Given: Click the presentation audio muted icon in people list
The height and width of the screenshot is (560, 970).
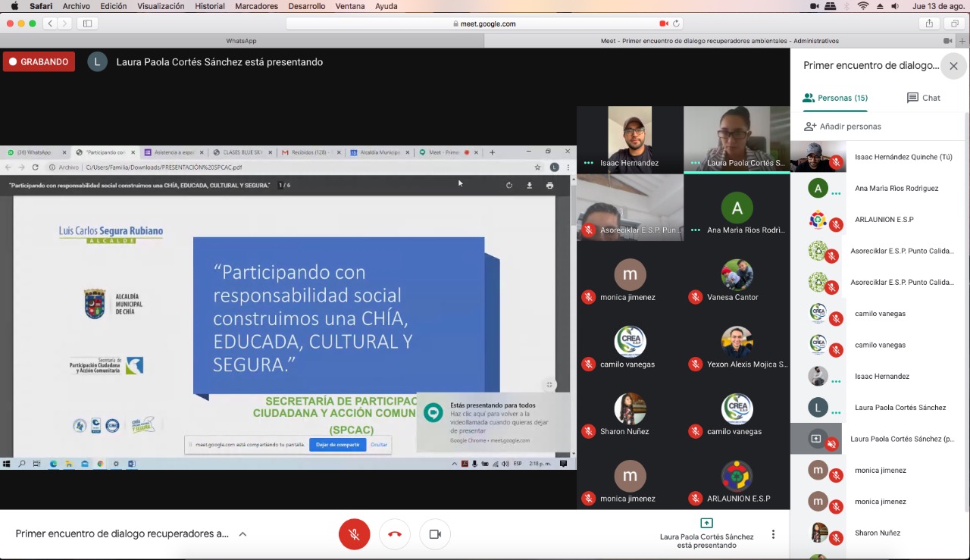Looking at the screenshot, I should coord(831,444).
